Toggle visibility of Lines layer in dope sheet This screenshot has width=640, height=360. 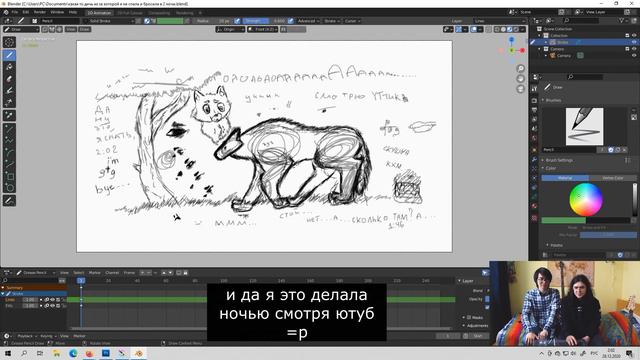pyautogui.click(x=52, y=300)
